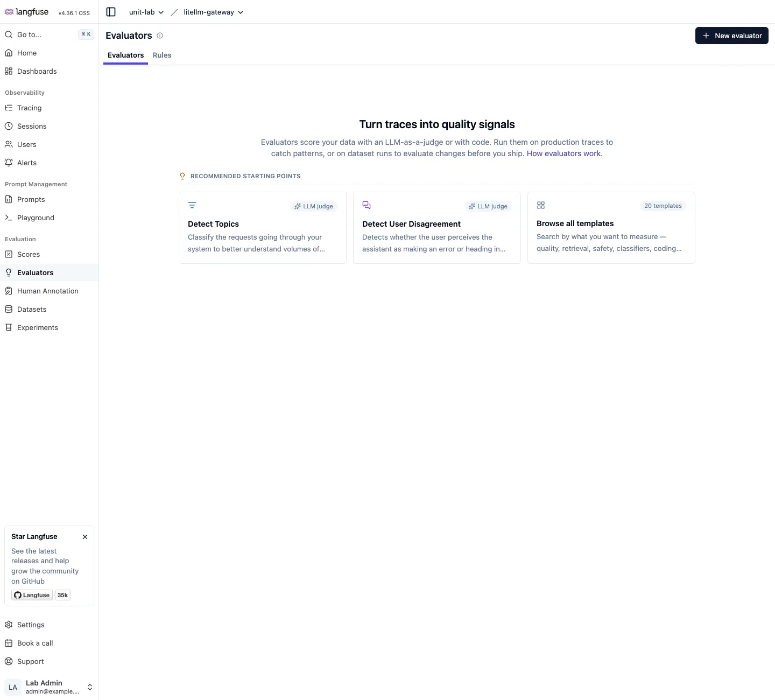Open the litellm-gateway project dropdown
The height and width of the screenshot is (700, 775).
click(x=214, y=12)
